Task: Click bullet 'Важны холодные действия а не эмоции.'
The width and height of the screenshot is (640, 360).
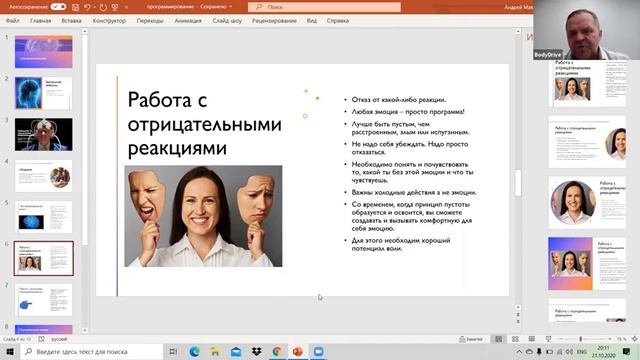Action: click(x=414, y=192)
